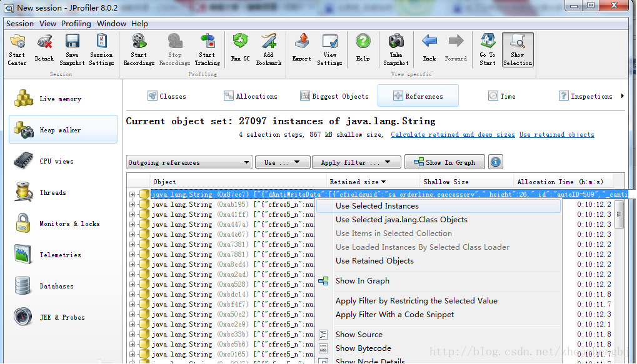Switch to the Inspections view tab

tap(585, 96)
